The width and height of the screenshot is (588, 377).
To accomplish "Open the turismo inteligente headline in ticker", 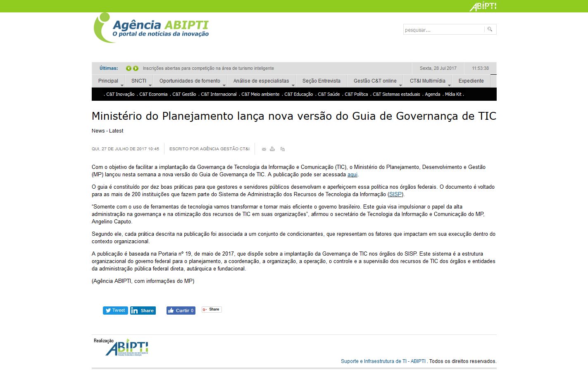I will point(208,69).
